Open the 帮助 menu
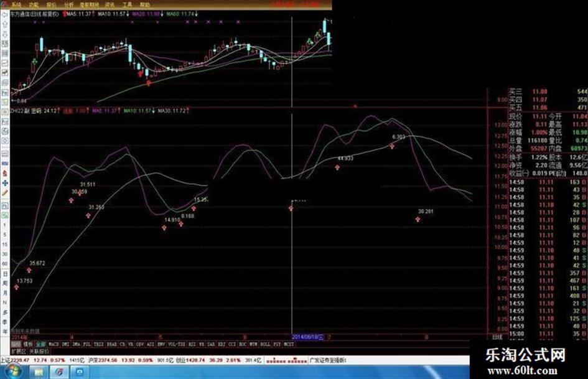Image resolution: width=588 pixels, height=379 pixels. coord(145,5)
